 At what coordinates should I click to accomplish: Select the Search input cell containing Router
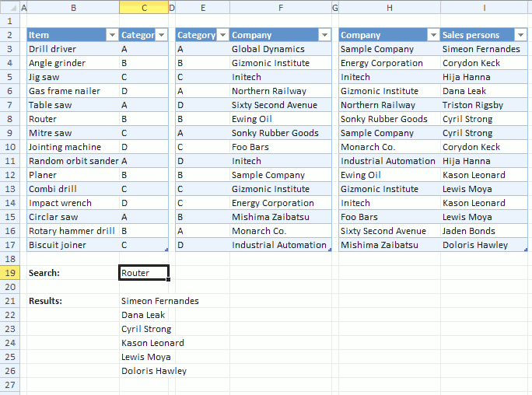(x=144, y=273)
